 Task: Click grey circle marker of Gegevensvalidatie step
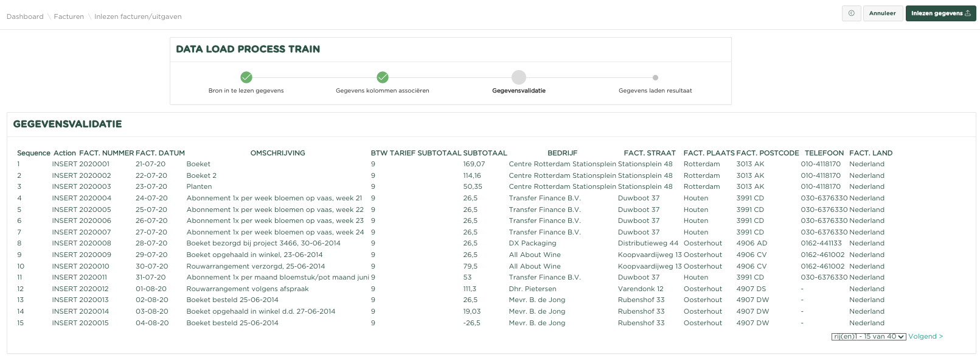(x=519, y=77)
